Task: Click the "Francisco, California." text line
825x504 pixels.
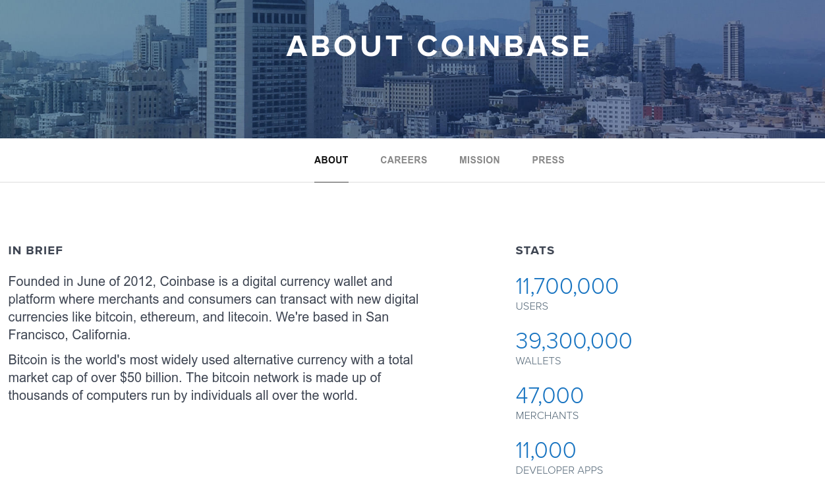Action: tap(69, 335)
